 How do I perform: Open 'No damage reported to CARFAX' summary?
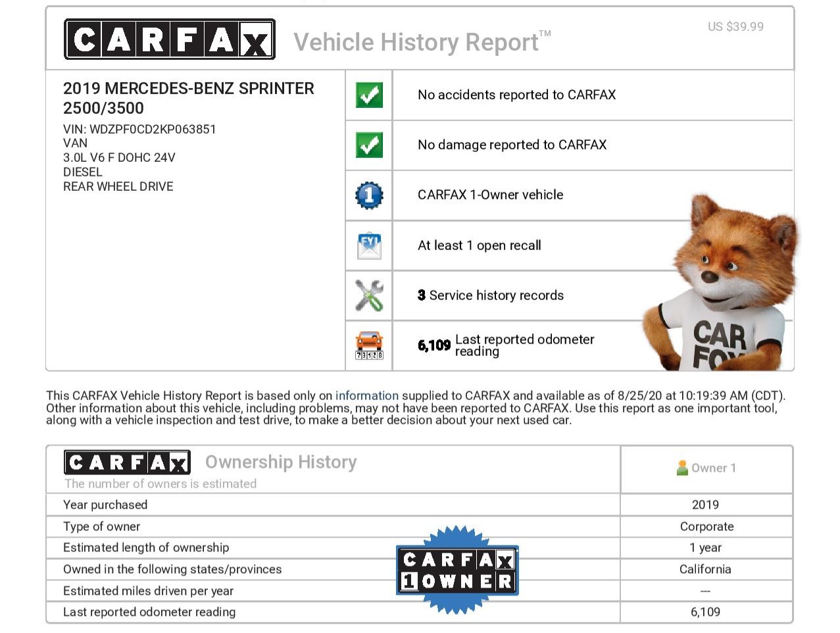pyautogui.click(x=512, y=145)
